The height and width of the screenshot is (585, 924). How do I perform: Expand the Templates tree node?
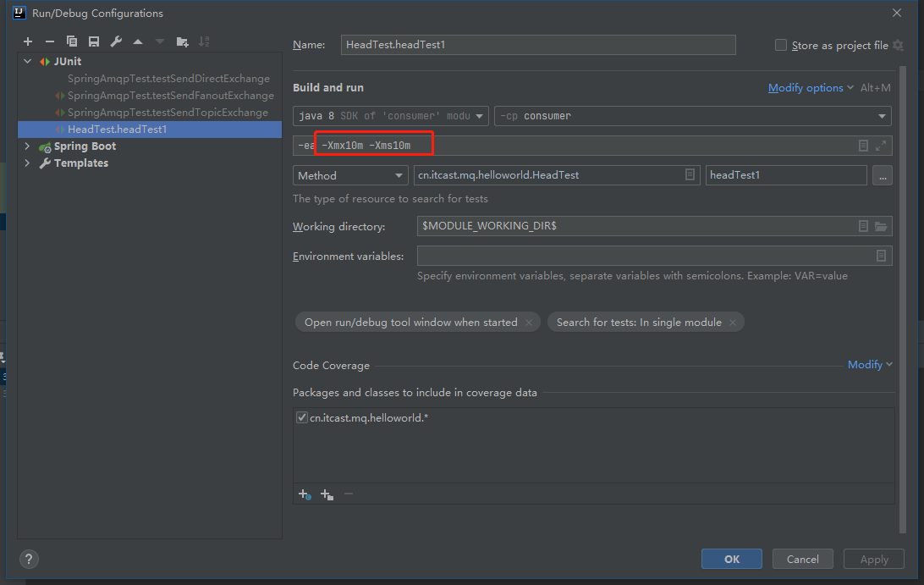click(x=28, y=163)
